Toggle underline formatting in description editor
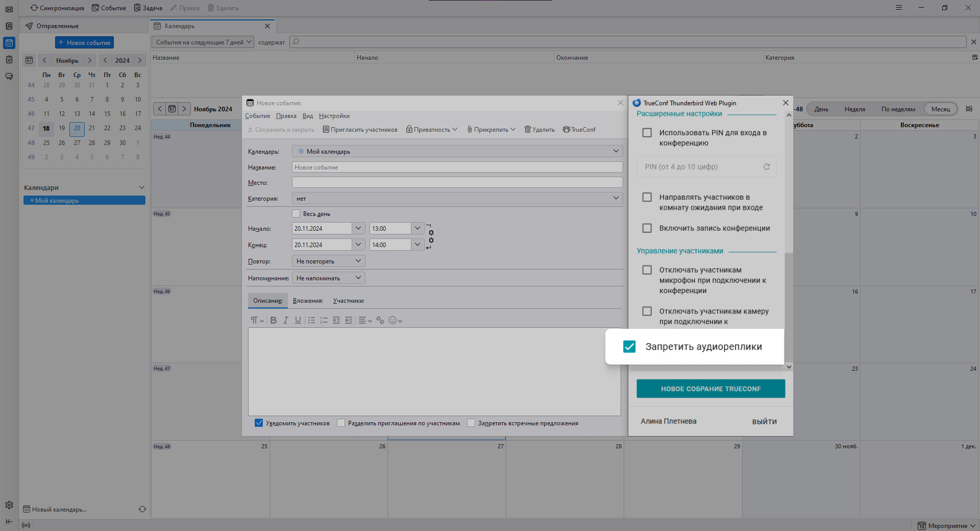This screenshot has width=980, height=531. point(298,320)
